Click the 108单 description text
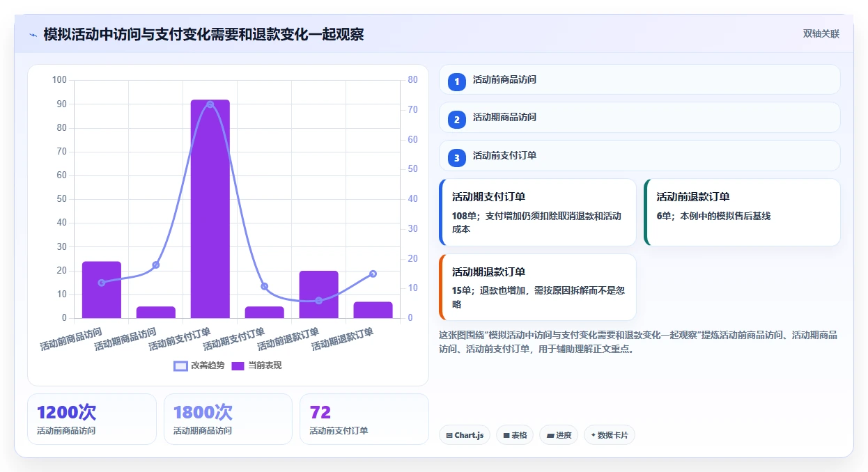 point(536,222)
